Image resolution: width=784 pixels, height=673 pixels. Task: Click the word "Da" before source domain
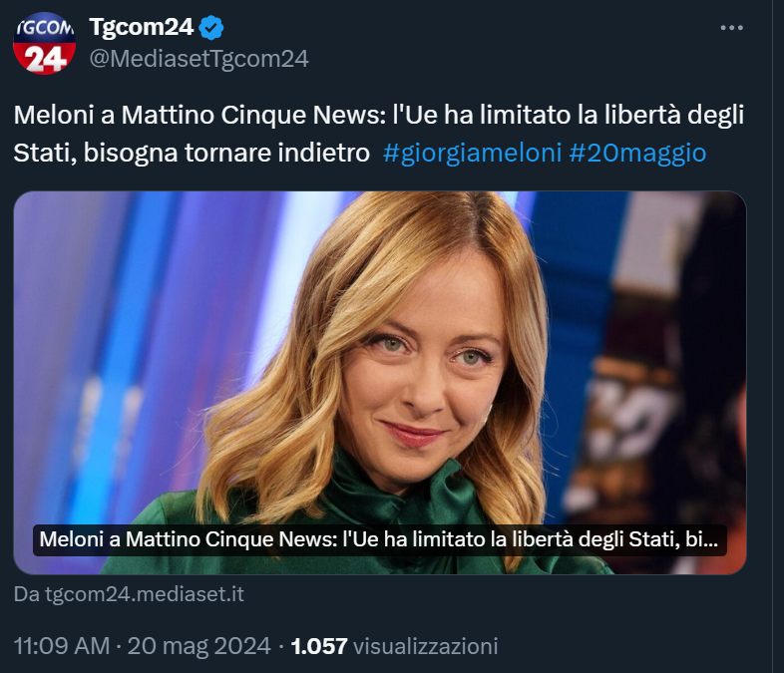(x=25, y=594)
